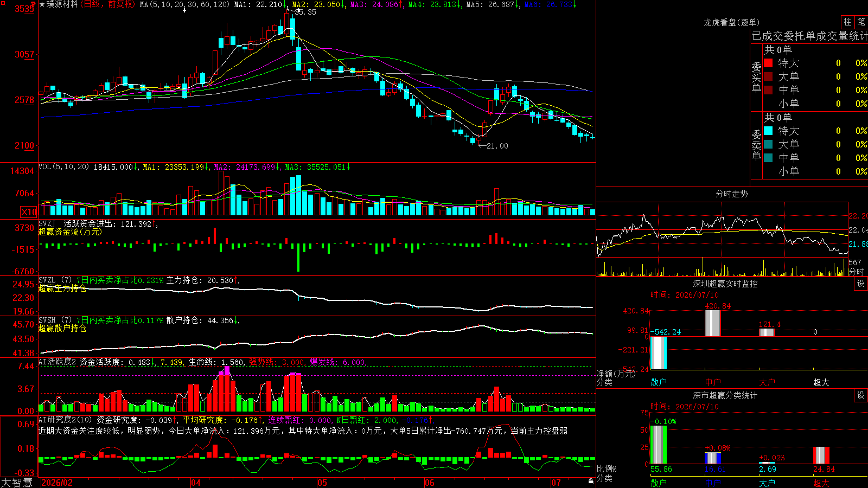This screenshot has height=488, width=868.
Task: Switch Dragon-Tiger panel to 笔 tick view
Action: (861, 22)
